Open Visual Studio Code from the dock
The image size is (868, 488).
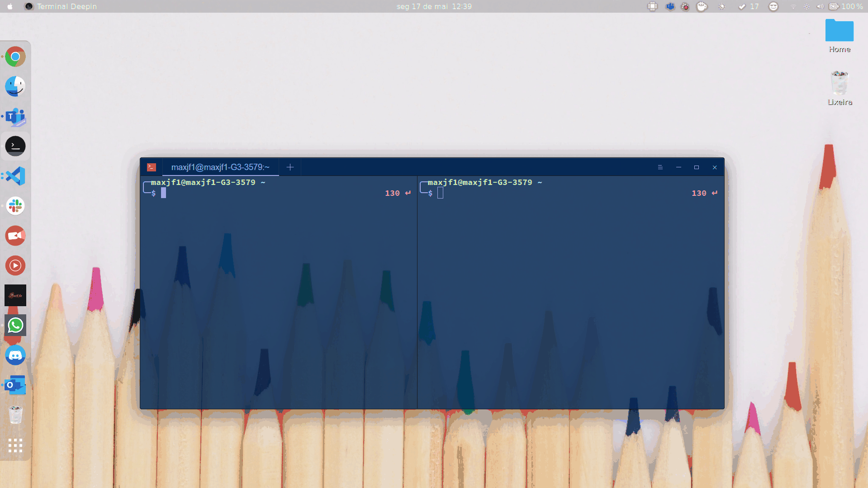tap(15, 176)
